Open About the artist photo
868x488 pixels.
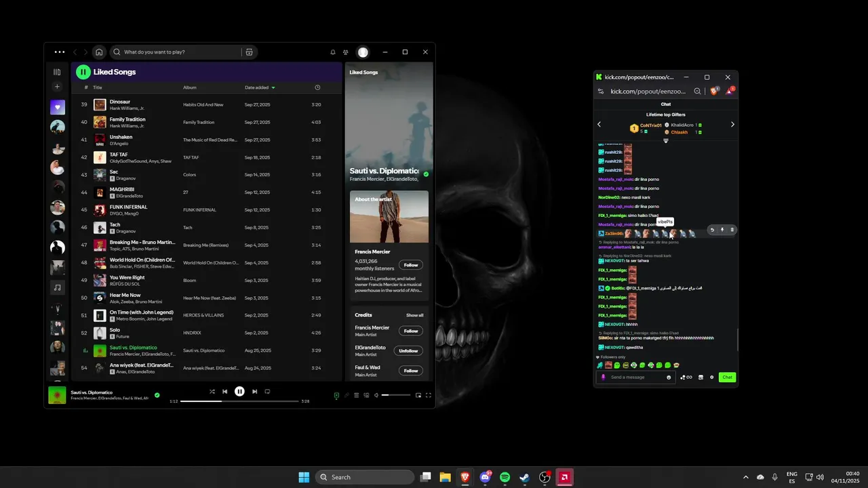[389, 217]
